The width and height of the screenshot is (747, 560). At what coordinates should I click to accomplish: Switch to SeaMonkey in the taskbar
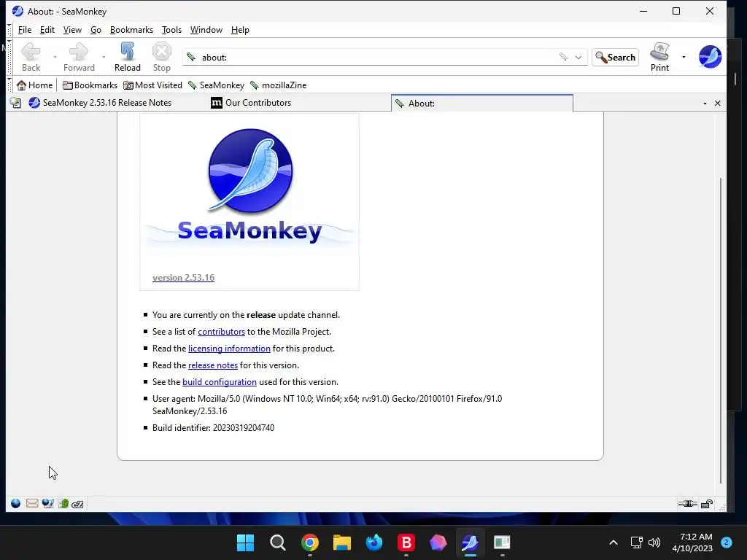pyautogui.click(x=470, y=542)
